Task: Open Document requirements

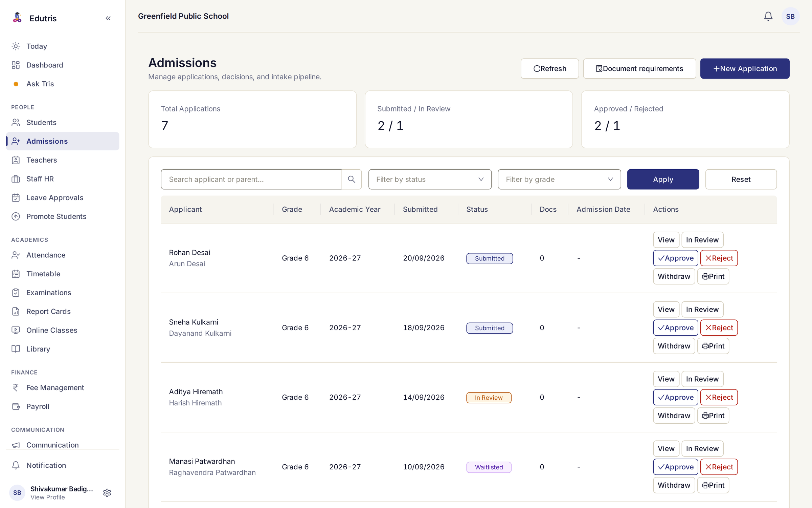Action: coord(639,68)
